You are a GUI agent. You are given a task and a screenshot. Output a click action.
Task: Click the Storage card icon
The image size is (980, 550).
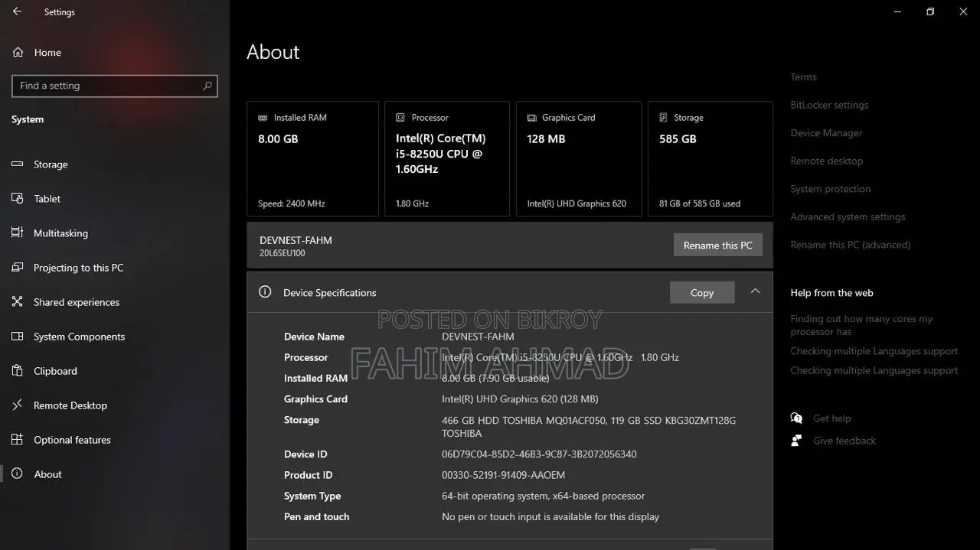[x=663, y=118]
